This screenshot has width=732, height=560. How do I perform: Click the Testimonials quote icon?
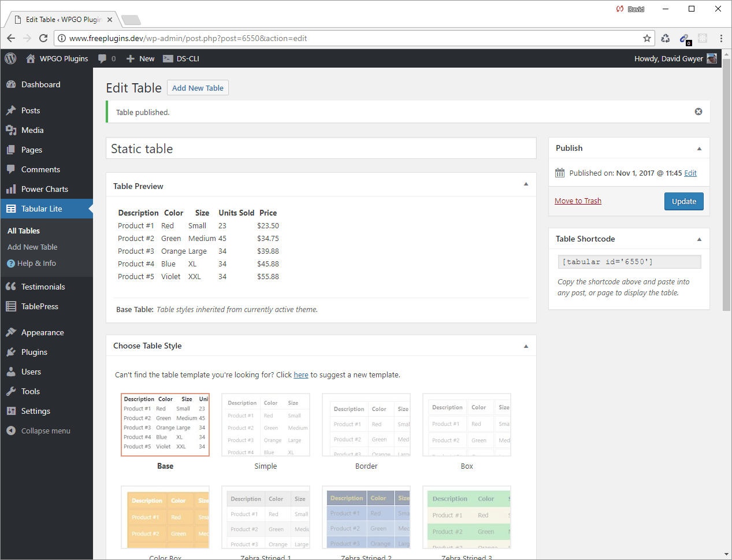pyautogui.click(x=11, y=287)
